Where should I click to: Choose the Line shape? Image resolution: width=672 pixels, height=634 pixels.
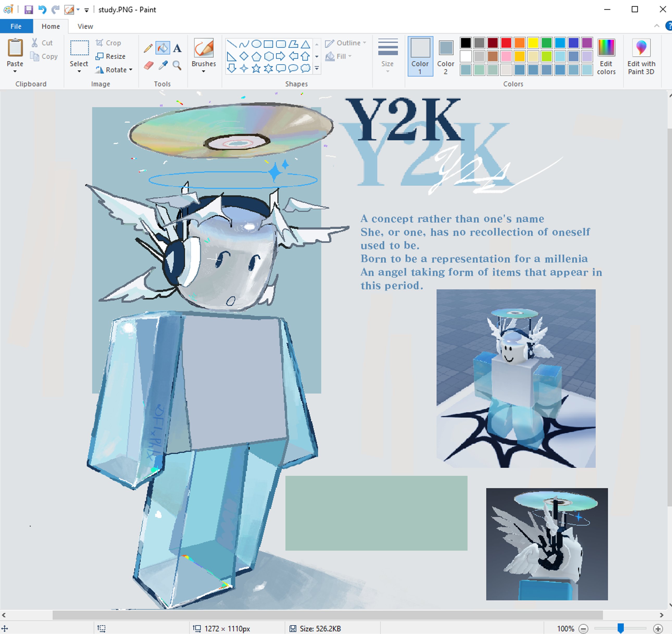click(231, 44)
